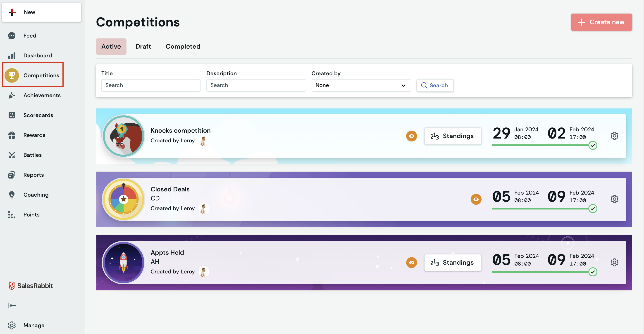Click the Knocks competition title text

tap(181, 131)
